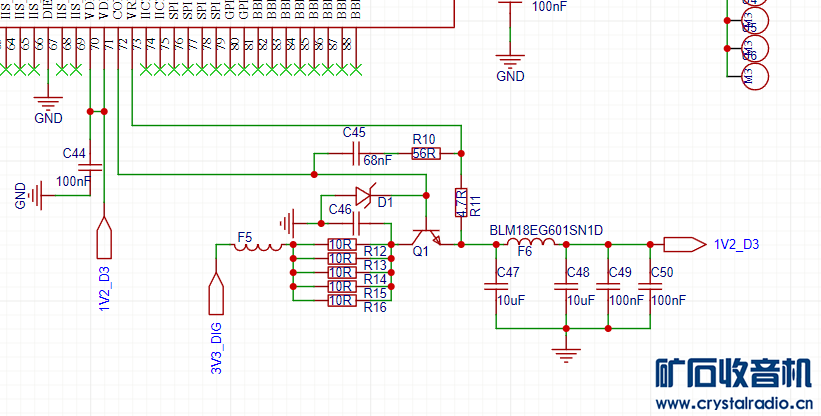Select the C46 capacitor symbol
Screen dimensions: 821x416
point(357,223)
